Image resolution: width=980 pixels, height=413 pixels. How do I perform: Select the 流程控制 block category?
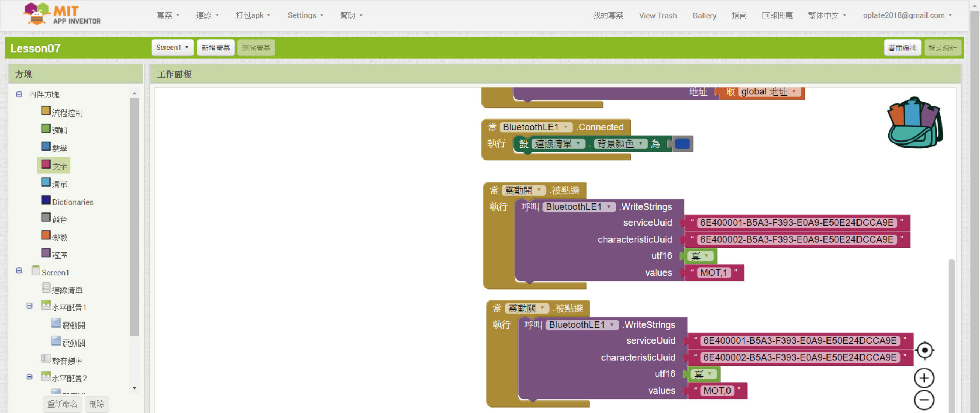tap(67, 113)
